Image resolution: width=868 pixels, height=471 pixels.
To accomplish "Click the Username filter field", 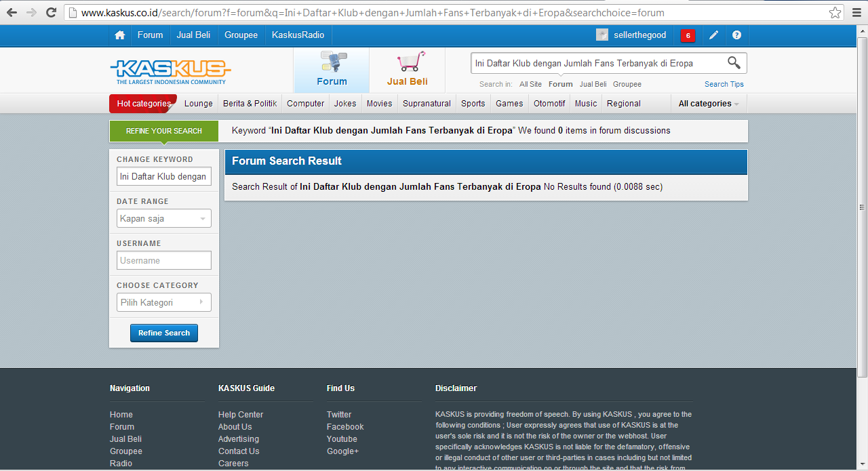I will click(x=164, y=260).
